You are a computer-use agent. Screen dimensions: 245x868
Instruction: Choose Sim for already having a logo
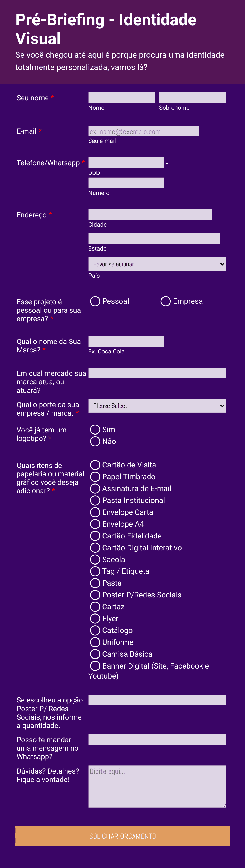coord(95,429)
